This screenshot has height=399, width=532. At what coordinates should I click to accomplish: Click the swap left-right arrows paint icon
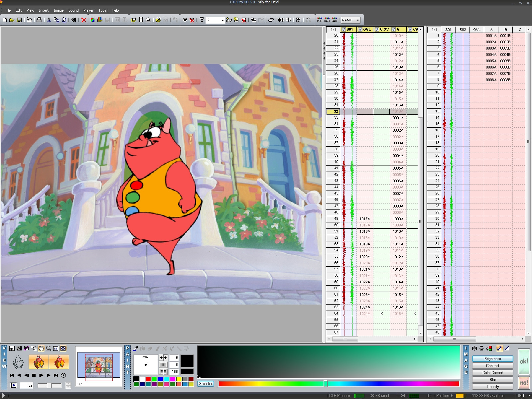click(163, 357)
